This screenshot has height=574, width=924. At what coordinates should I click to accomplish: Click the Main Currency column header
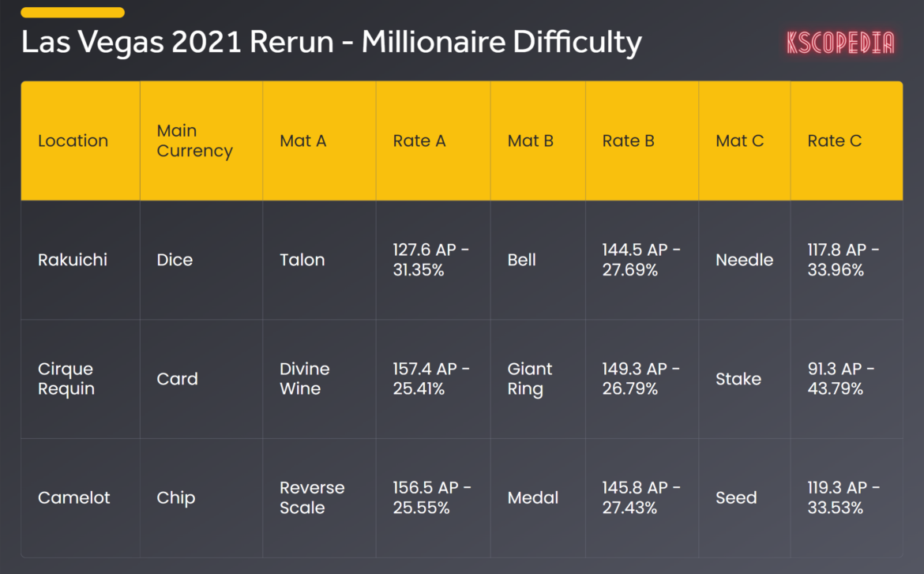[x=194, y=141]
